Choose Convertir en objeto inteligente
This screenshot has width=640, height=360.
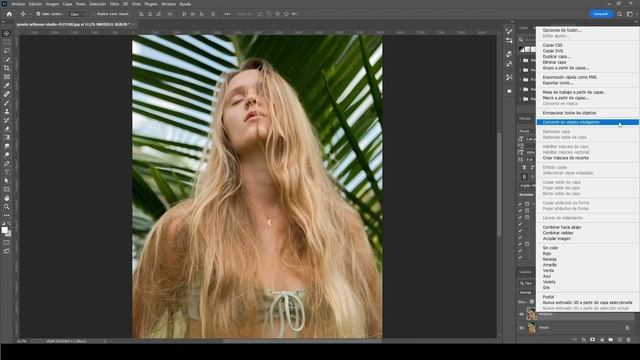[587, 122]
